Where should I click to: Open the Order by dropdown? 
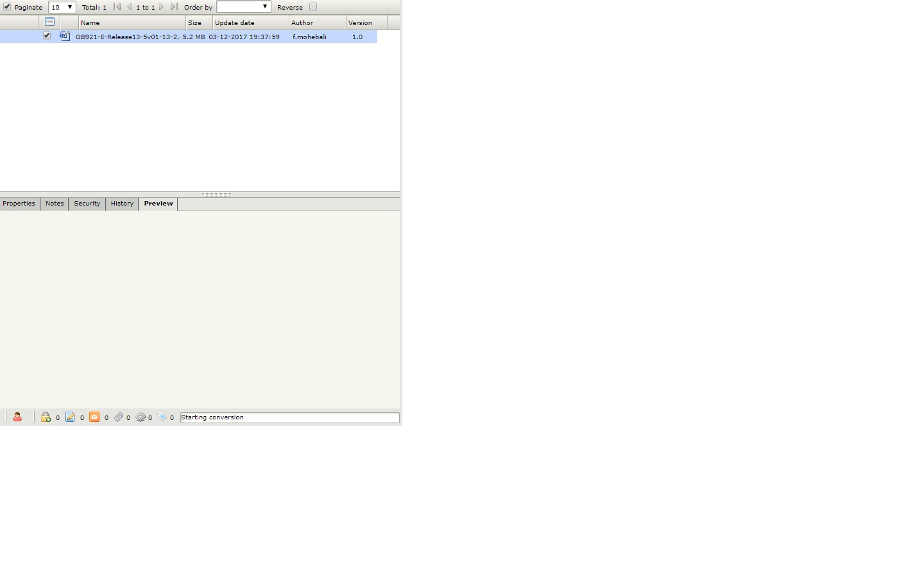pyautogui.click(x=244, y=6)
